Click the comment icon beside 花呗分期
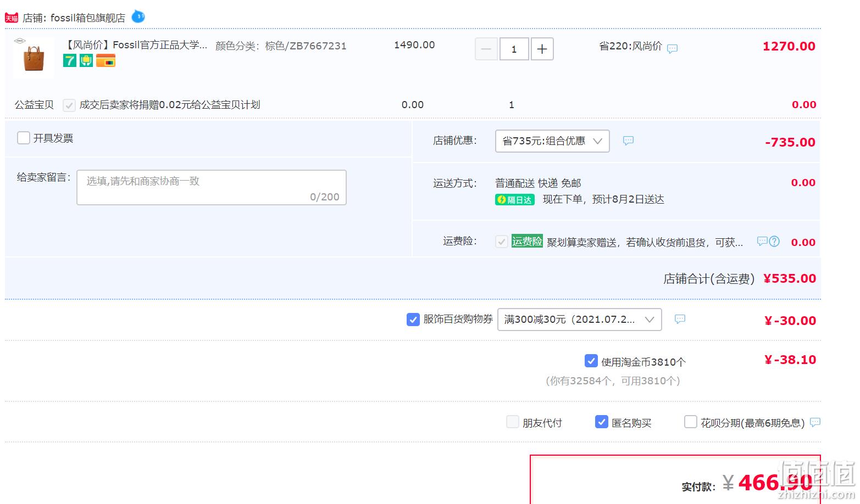 815,422
